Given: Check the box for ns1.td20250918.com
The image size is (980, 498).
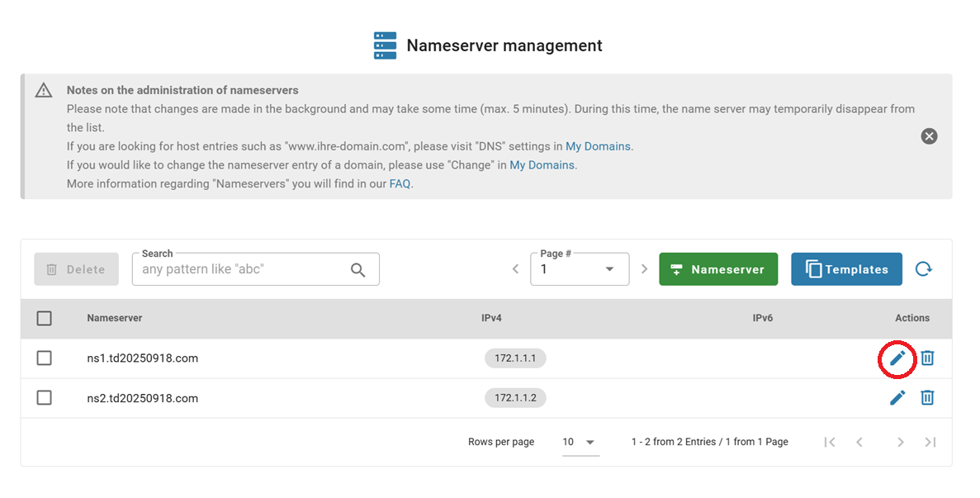Looking at the screenshot, I should tap(45, 358).
